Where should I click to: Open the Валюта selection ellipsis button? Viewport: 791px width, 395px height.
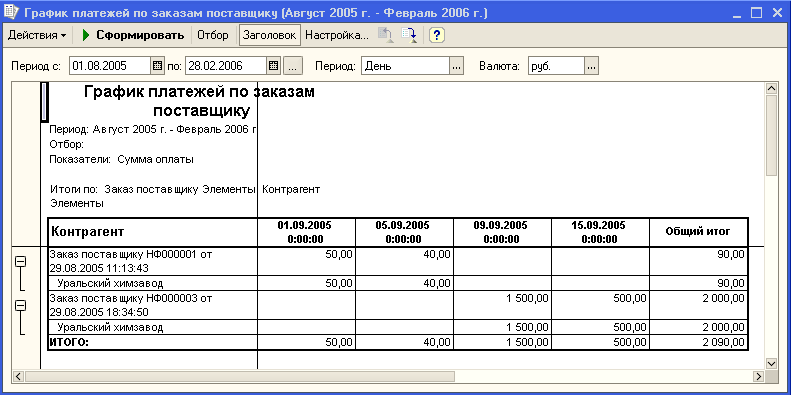click(592, 66)
